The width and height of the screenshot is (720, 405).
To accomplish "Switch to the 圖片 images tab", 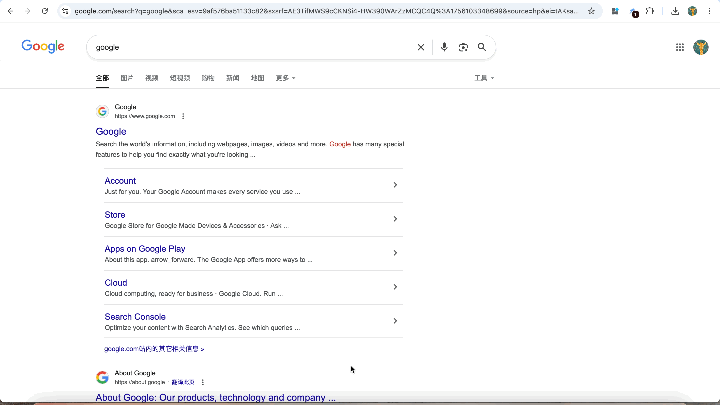I will click(127, 77).
